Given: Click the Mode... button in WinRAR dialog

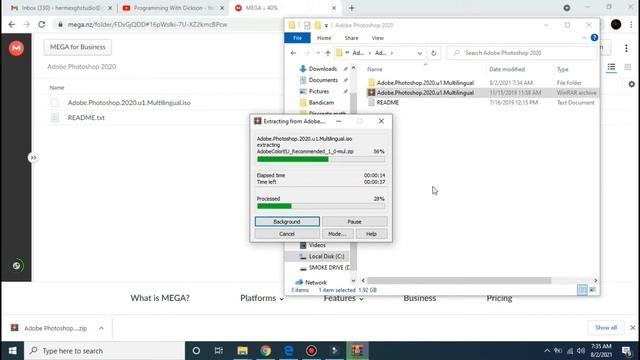Looking at the screenshot, I should click(337, 234).
